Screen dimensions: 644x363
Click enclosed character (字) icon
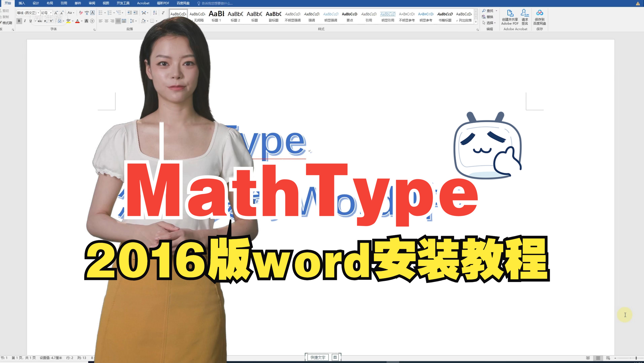[92, 21]
